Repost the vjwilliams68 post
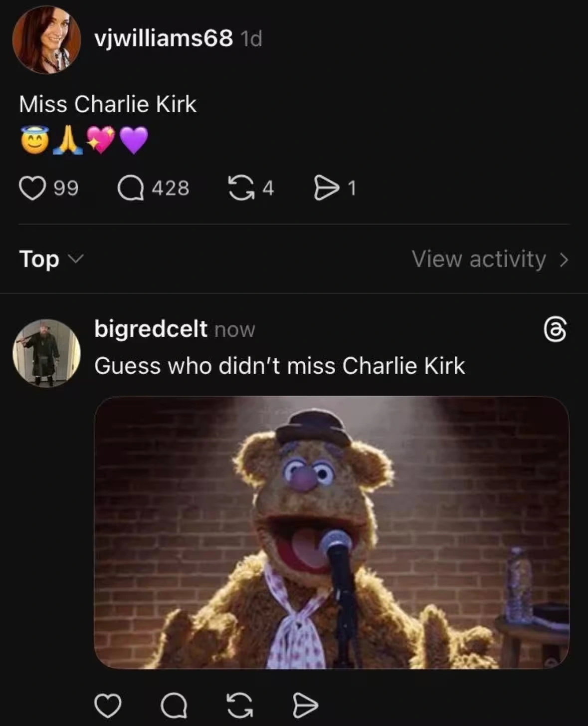This screenshot has height=726, width=588. click(240, 189)
